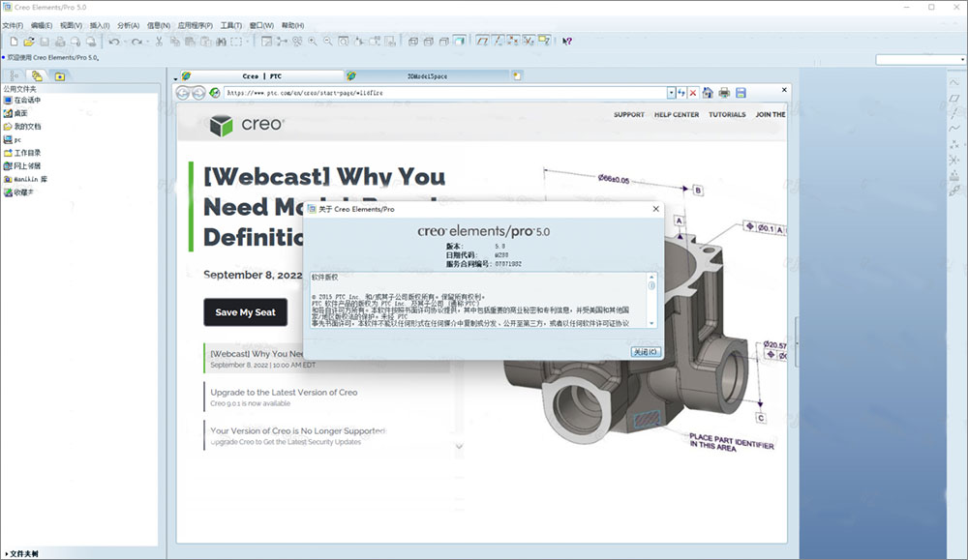This screenshot has height=560, width=968.
Task: Click the Find (binoculars) icon
Action: (x=221, y=42)
